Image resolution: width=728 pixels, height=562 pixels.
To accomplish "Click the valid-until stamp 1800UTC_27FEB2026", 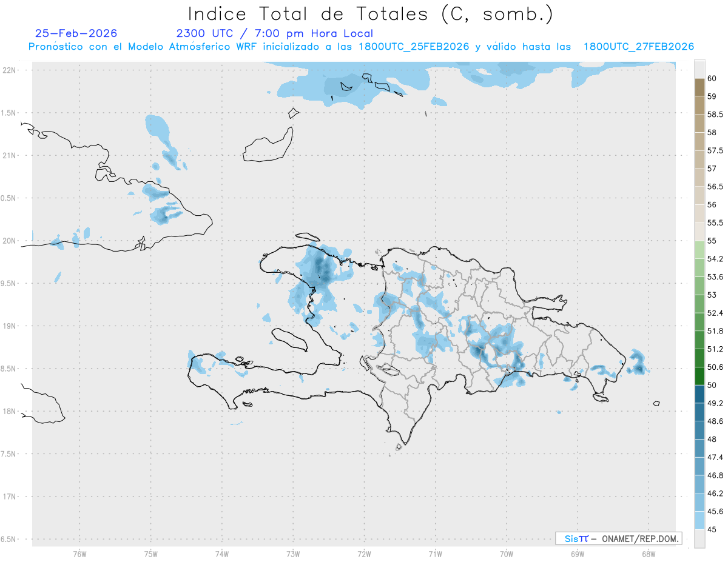I will click(639, 47).
